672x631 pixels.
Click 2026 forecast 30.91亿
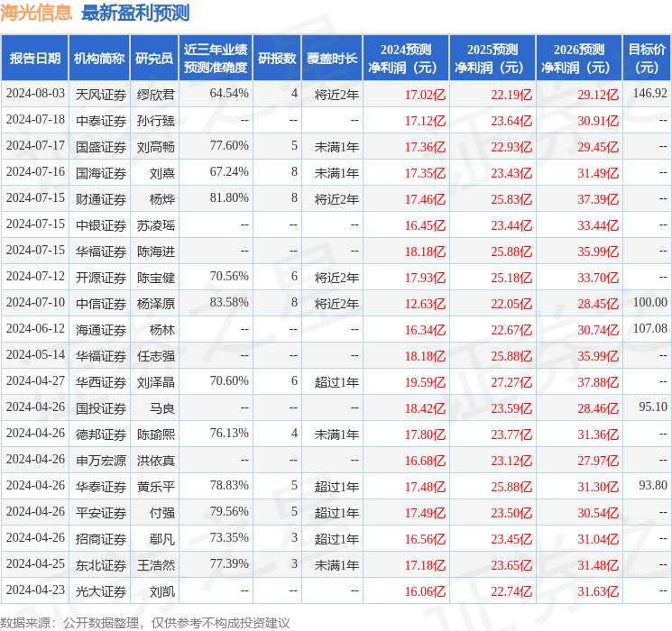(598, 121)
